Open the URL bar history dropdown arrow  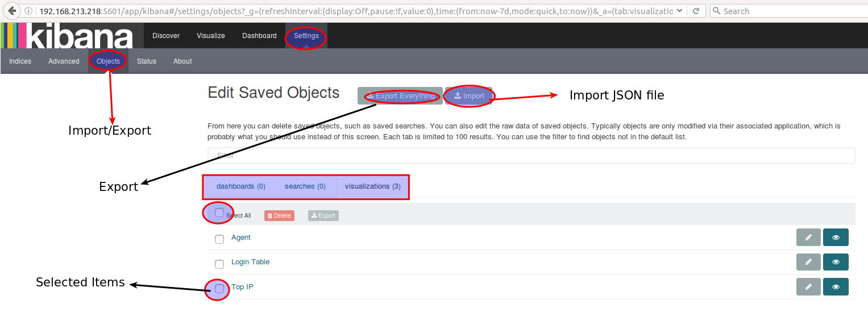coord(679,11)
